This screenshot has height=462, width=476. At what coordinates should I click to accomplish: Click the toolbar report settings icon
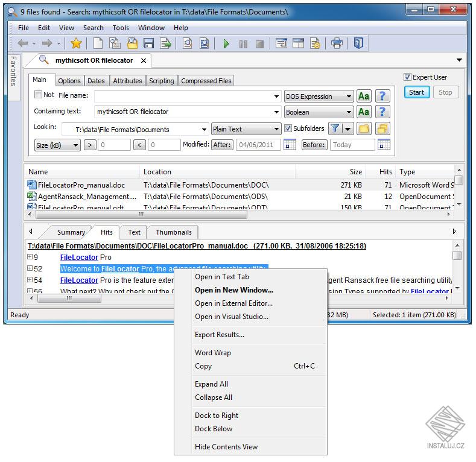(315, 43)
